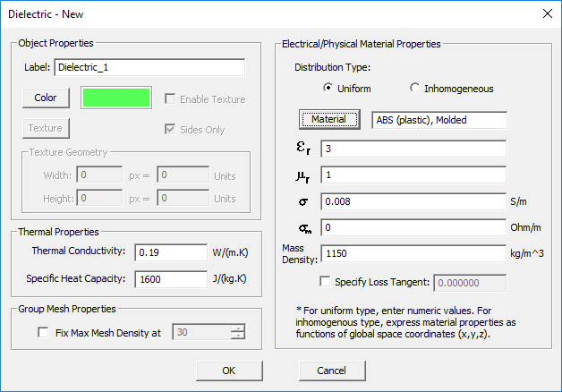Select the Inhomogeneous distribution type
The image size is (562, 392).
[x=414, y=89]
